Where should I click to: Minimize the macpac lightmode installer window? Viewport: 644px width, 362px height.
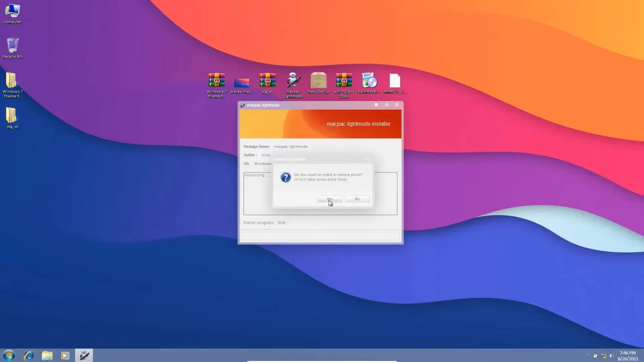click(376, 105)
